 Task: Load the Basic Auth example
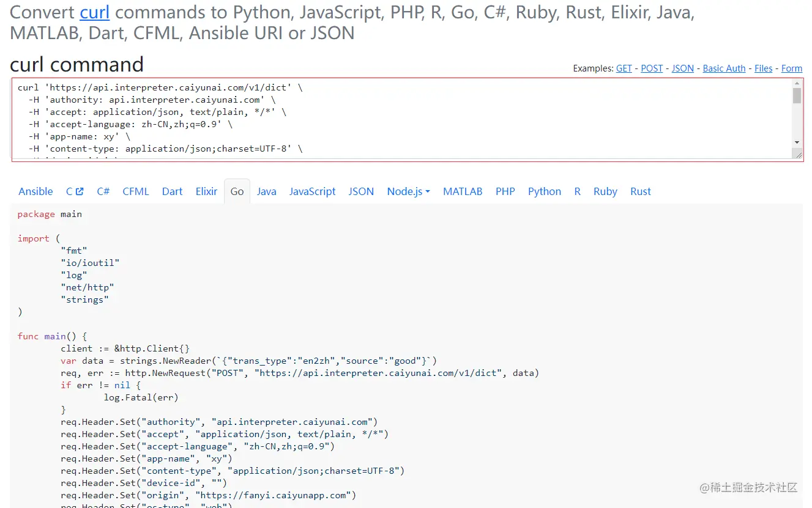tap(724, 68)
